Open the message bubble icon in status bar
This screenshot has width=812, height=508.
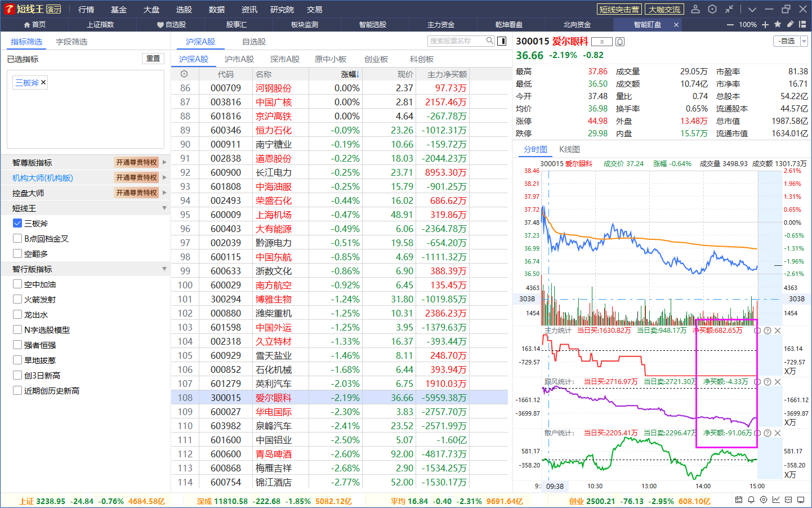[788, 500]
